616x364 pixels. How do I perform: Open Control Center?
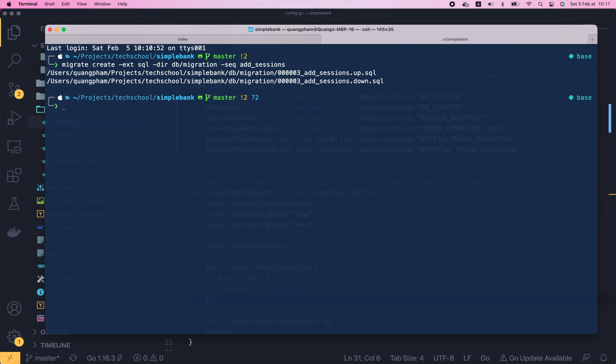tap(551, 4)
